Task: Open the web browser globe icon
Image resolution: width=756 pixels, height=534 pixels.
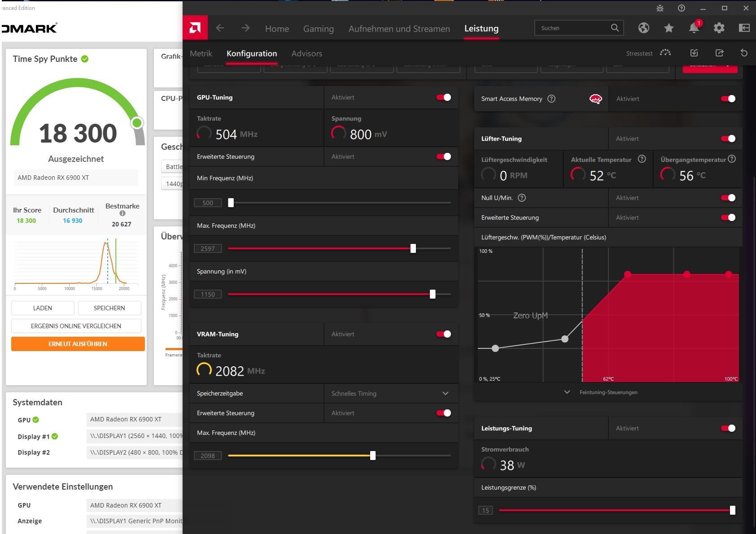Action: (644, 28)
